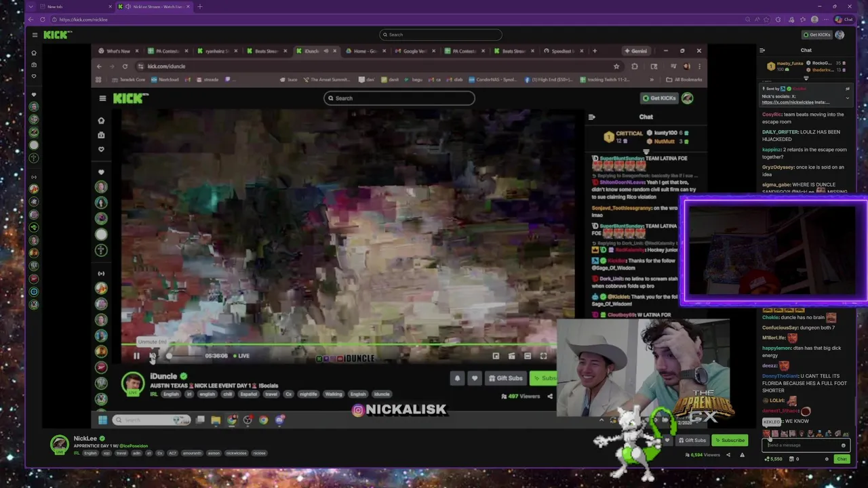Open the Kick account avatar menu

(840, 35)
